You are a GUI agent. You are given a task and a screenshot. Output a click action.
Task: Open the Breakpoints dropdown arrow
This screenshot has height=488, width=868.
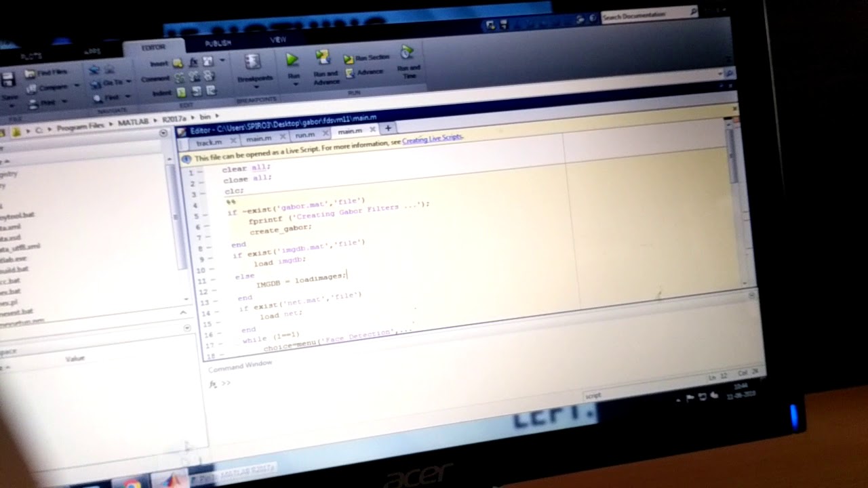(x=255, y=87)
